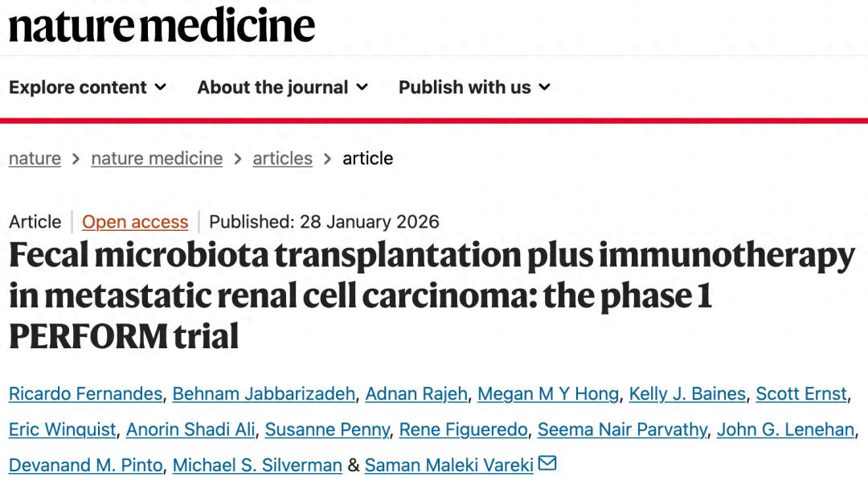Go to nature breadcrumb link

(35, 158)
